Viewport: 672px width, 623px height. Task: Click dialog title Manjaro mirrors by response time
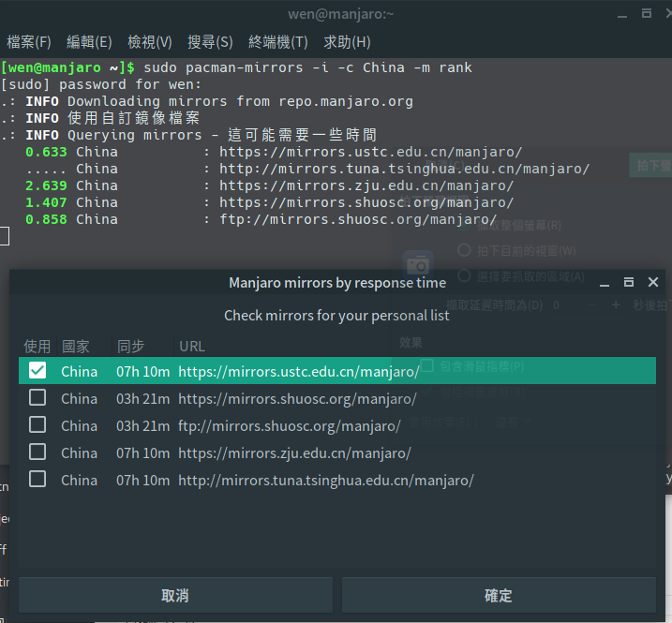tap(337, 283)
